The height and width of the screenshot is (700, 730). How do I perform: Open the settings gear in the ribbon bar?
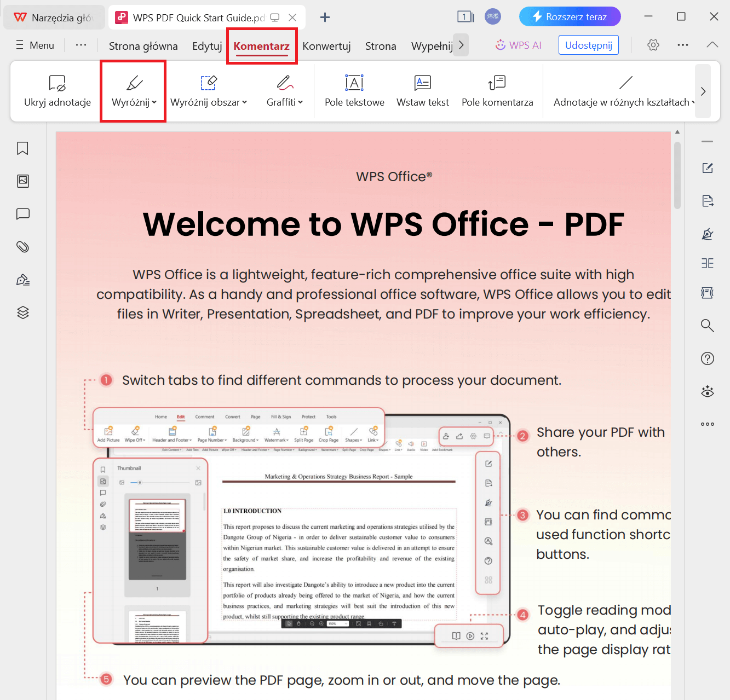(653, 45)
